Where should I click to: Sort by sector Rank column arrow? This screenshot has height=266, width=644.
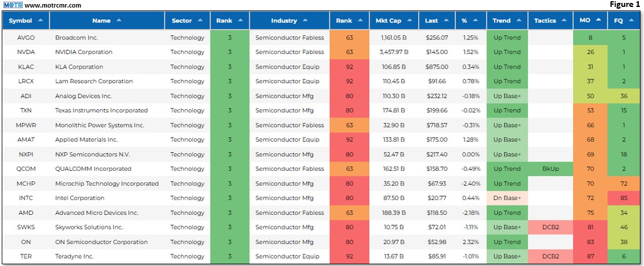tap(240, 20)
